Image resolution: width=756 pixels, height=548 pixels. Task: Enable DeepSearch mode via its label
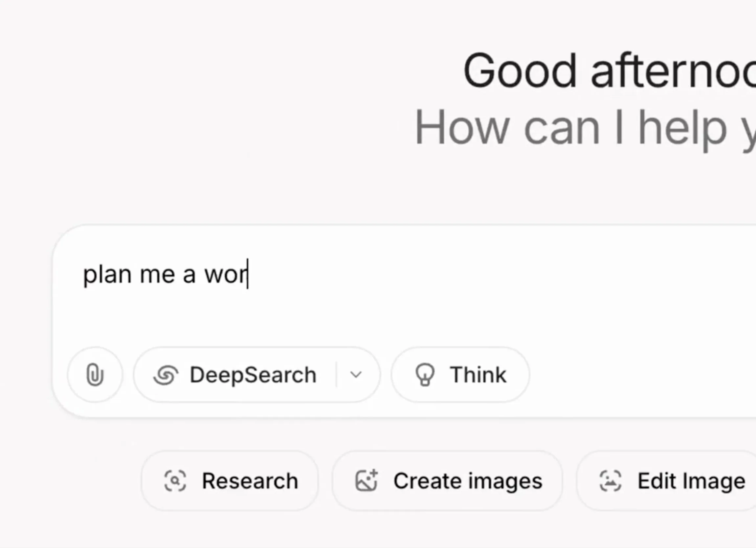pyautogui.click(x=253, y=375)
